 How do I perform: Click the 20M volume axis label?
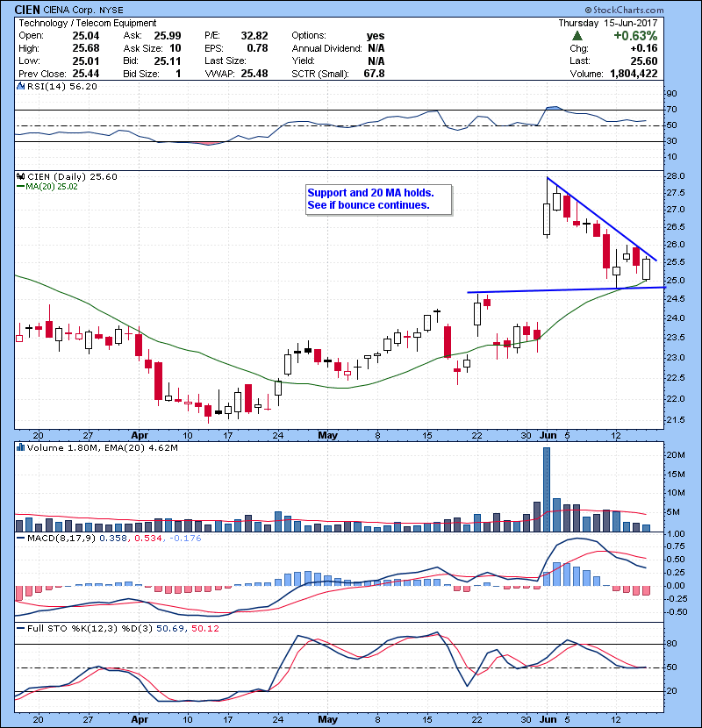click(675, 455)
